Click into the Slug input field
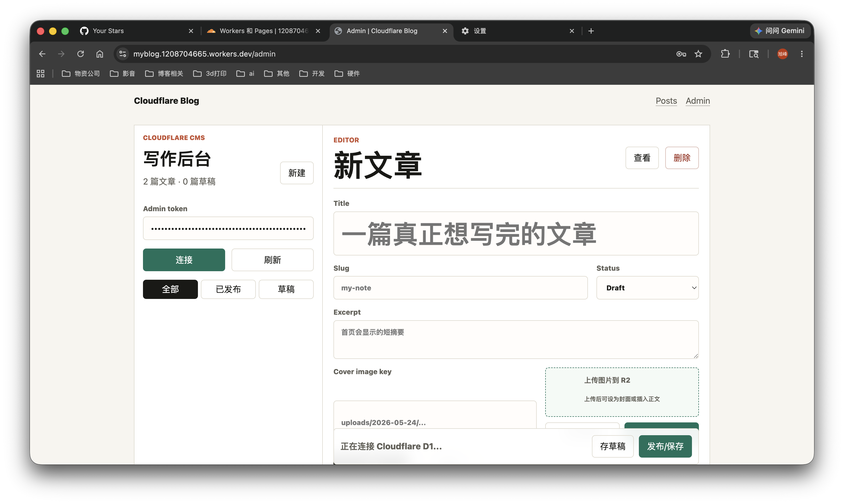The width and height of the screenshot is (844, 504). click(460, 288)
